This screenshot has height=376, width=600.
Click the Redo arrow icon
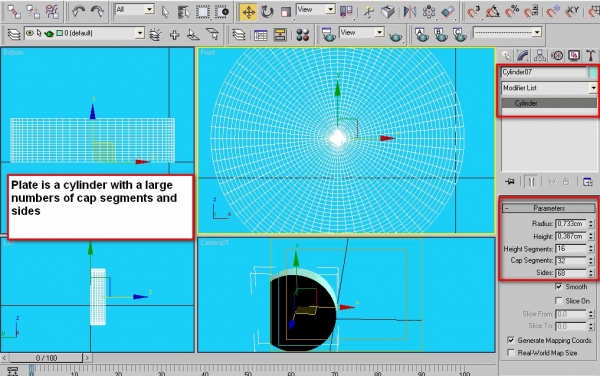(97, 11)
